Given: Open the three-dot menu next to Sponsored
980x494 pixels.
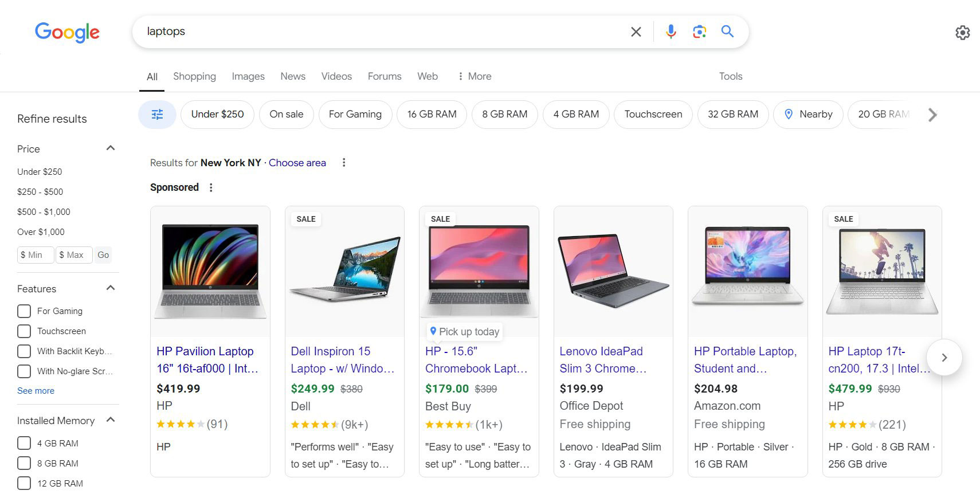Looking at the screenshot, I should [x=211, y=187].
